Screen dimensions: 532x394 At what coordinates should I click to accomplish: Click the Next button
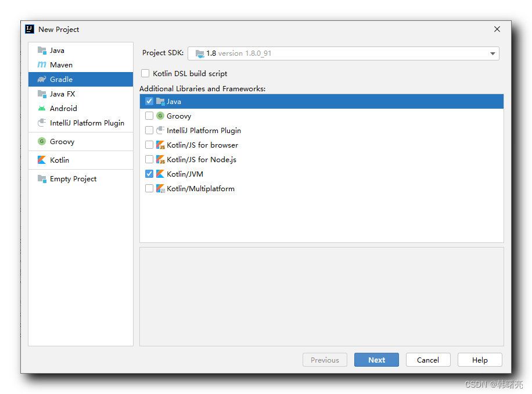(376, 360)
